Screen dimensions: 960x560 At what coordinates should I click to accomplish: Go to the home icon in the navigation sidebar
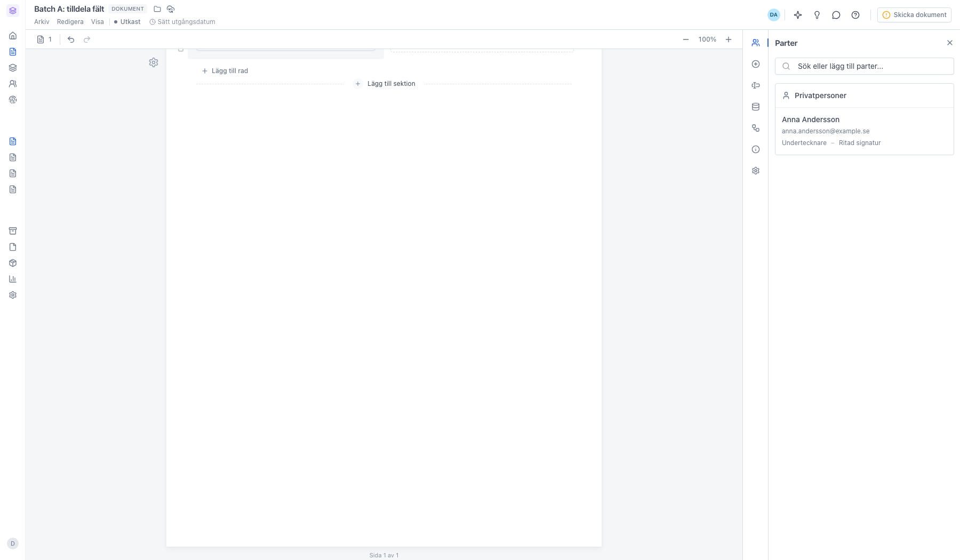click(13, 36)
